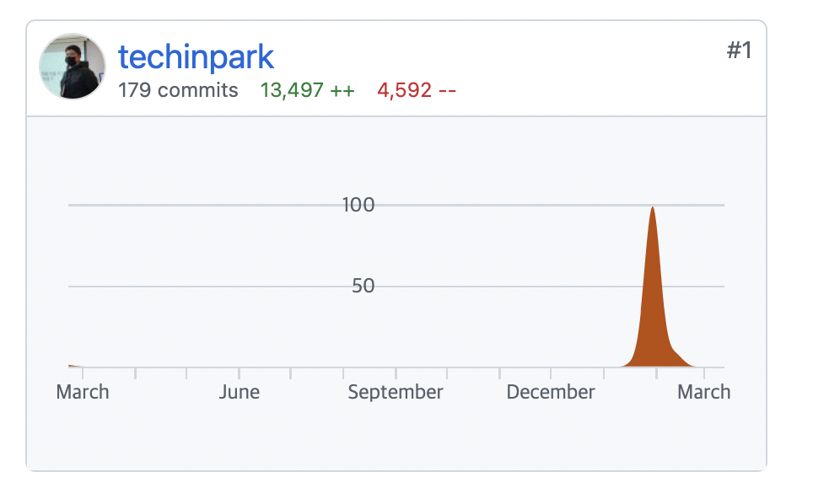The width and height of the screenshot is (813, 504).
Task: Click the rightmost March axis label
Action: (x=704, y=392)
